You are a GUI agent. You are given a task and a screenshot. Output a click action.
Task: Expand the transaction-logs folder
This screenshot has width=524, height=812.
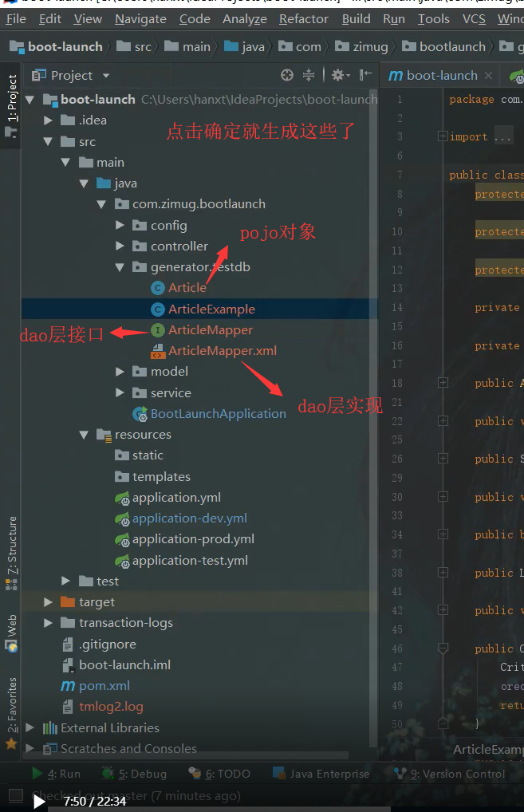click(48, 623)
